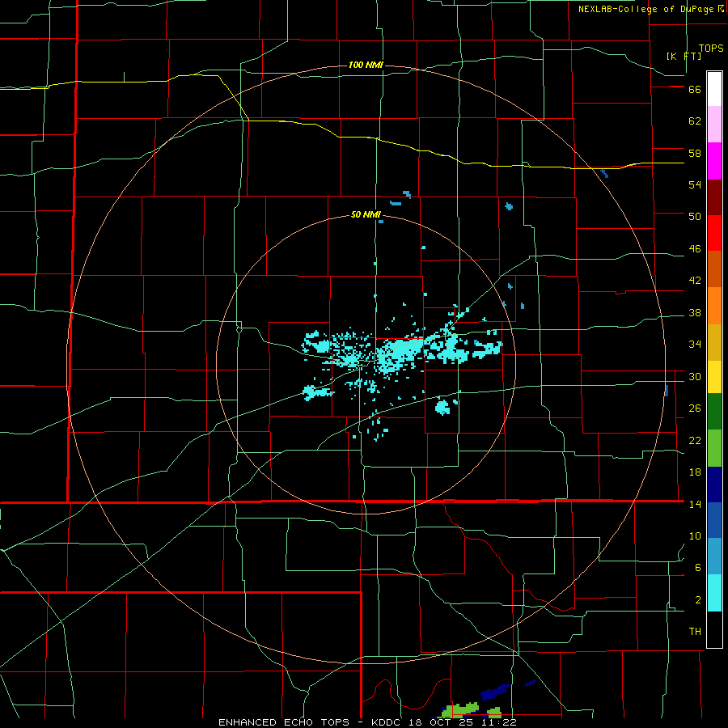Image resolution: width=728 pixels, height=728 pixels.
Task: Click the '54' legend value
Action: pos(695,184)
